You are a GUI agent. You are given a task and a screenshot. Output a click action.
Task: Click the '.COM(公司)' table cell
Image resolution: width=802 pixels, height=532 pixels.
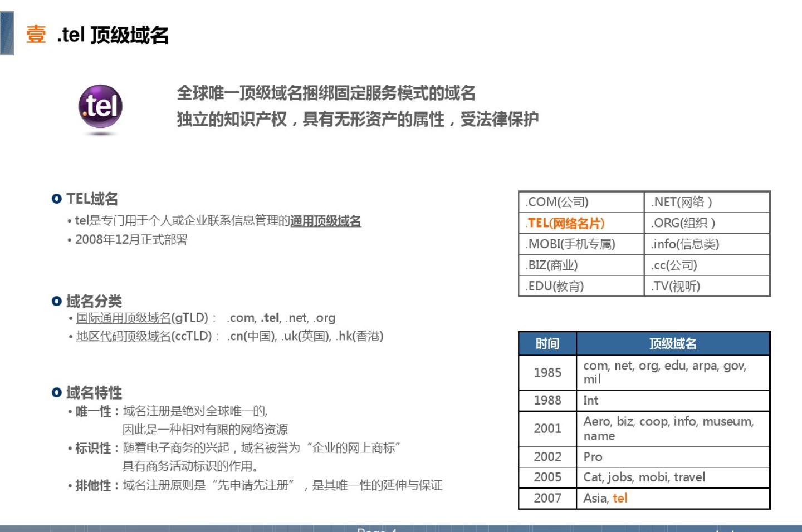coord(581,202)
